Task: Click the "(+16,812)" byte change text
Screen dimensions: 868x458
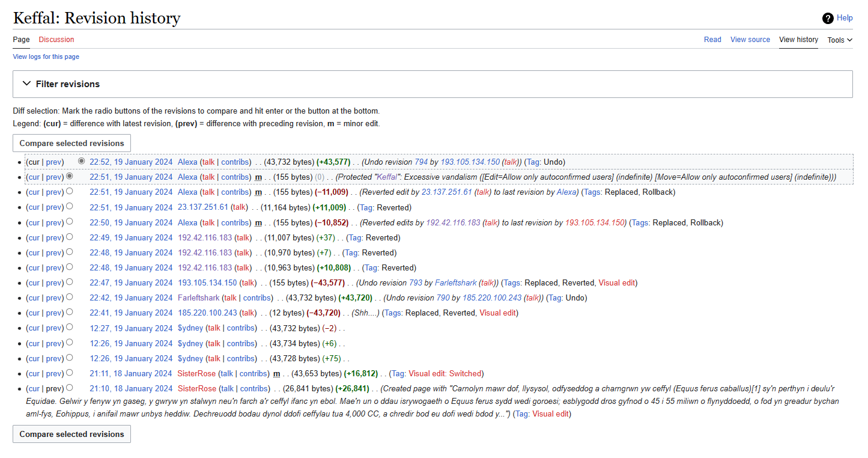Action: (x=360, y=374)
